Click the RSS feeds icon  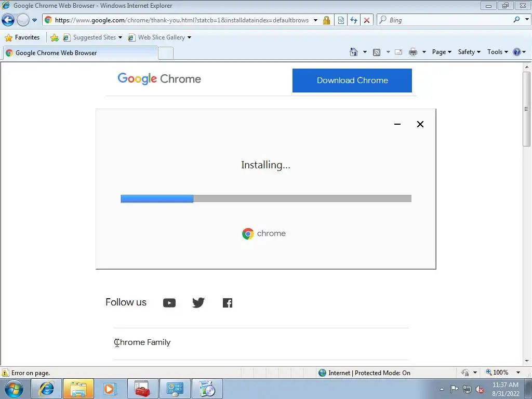pos(377,52)
